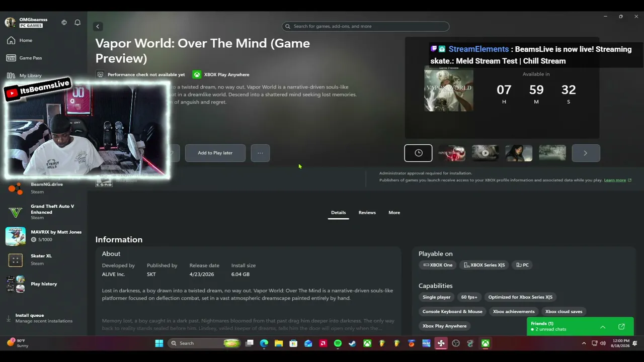Click the Add to Play later button

[x=215, y=153]
